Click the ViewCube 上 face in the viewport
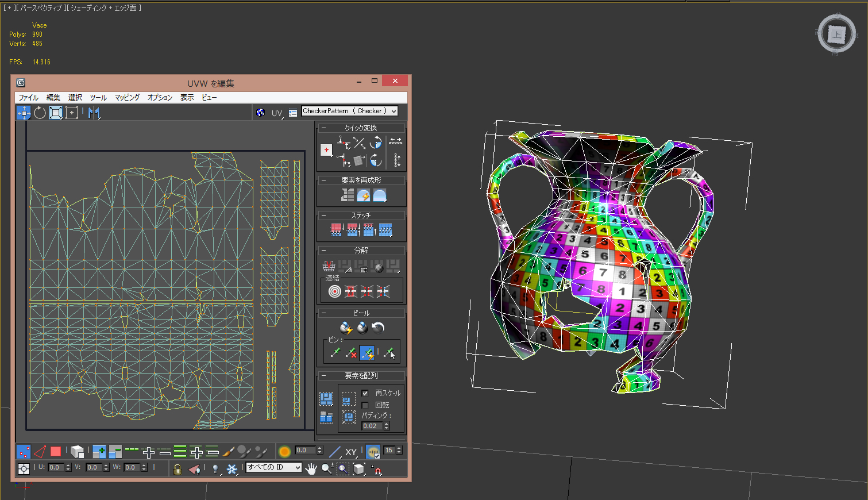The height and width of the screenshot is (500, 868). coord(836,34)
